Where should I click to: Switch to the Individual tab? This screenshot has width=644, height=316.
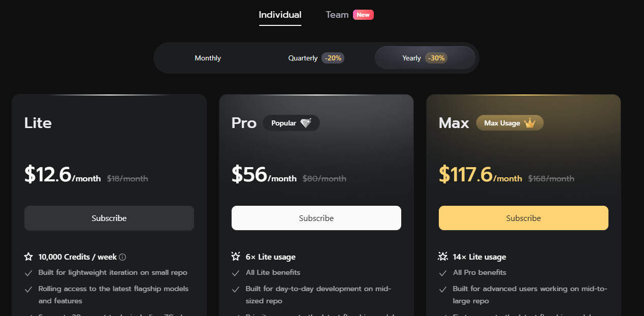[280, 15]
